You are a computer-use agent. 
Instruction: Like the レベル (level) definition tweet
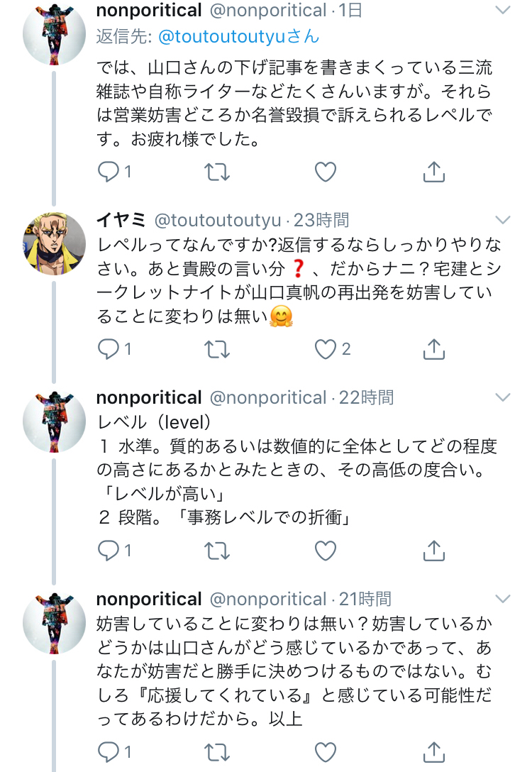tap(325, 550)
